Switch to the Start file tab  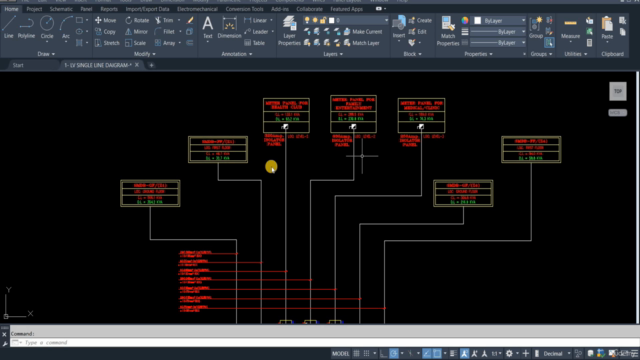(18, 65)
